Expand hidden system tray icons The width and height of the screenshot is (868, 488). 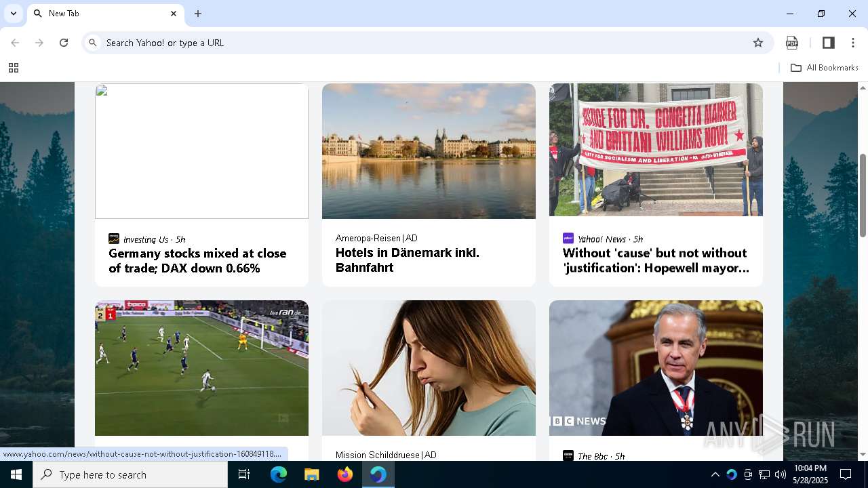pyautogui.click(x=715, y=474)
